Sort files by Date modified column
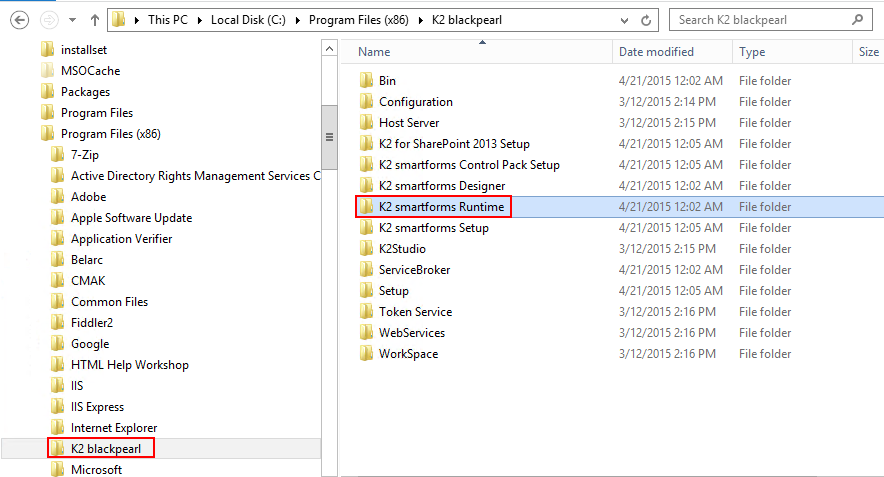 [x=656, y=52]
